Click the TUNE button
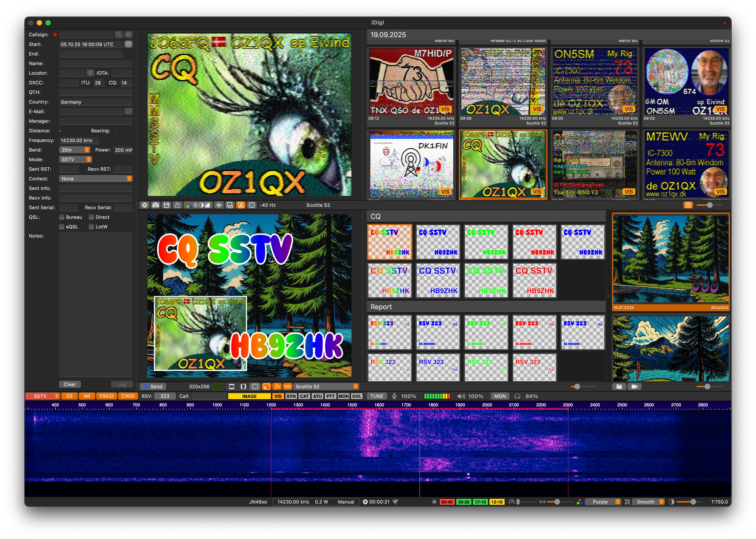The image size is (756, 539). [377, 396]
